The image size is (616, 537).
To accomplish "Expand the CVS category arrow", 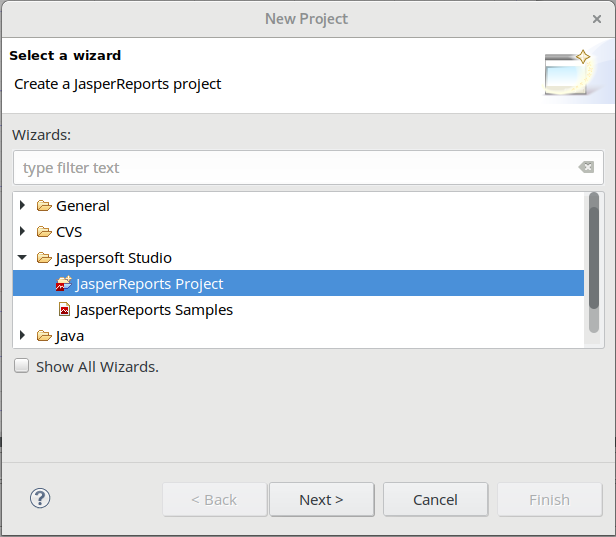I will pos(23,232).
